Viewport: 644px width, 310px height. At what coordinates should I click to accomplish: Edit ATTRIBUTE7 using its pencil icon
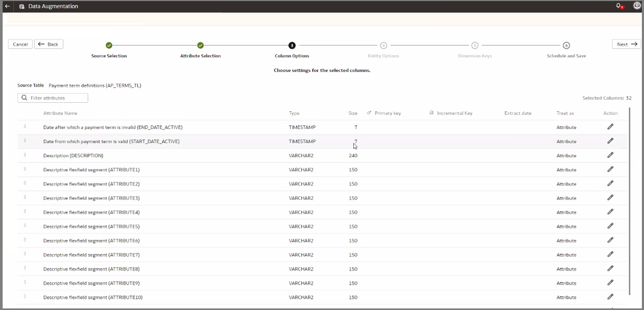click(610, 254)
